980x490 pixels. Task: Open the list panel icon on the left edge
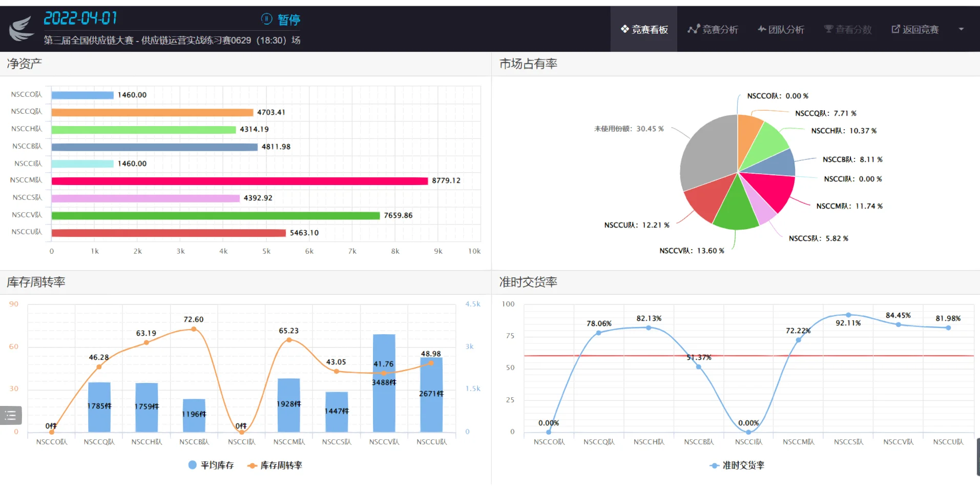[x=11, y=415]
